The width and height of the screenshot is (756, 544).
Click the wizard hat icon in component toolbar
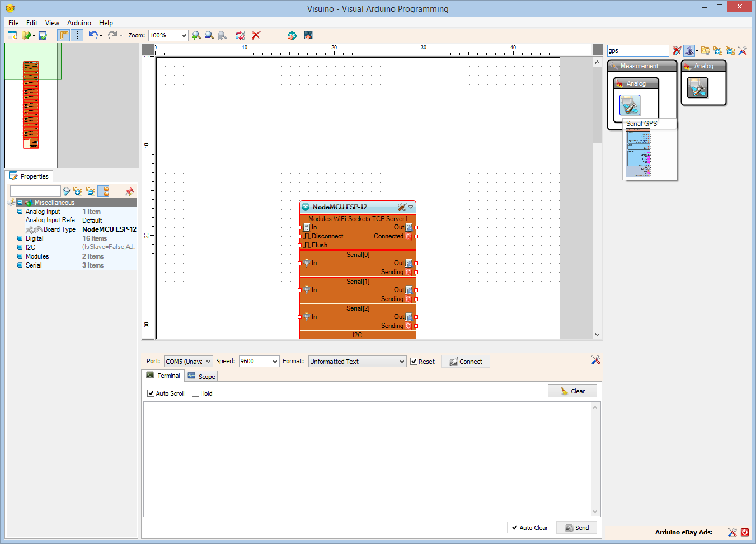click(689, 50)
